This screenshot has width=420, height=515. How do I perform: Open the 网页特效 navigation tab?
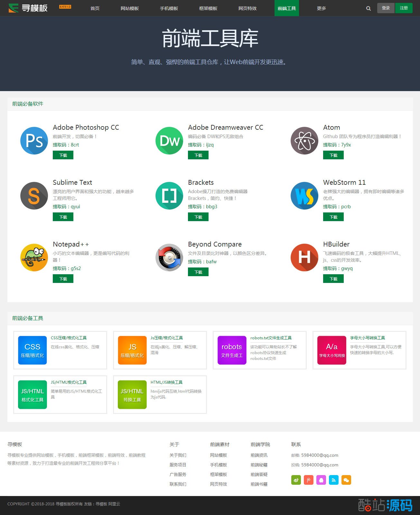coord(247,8)
